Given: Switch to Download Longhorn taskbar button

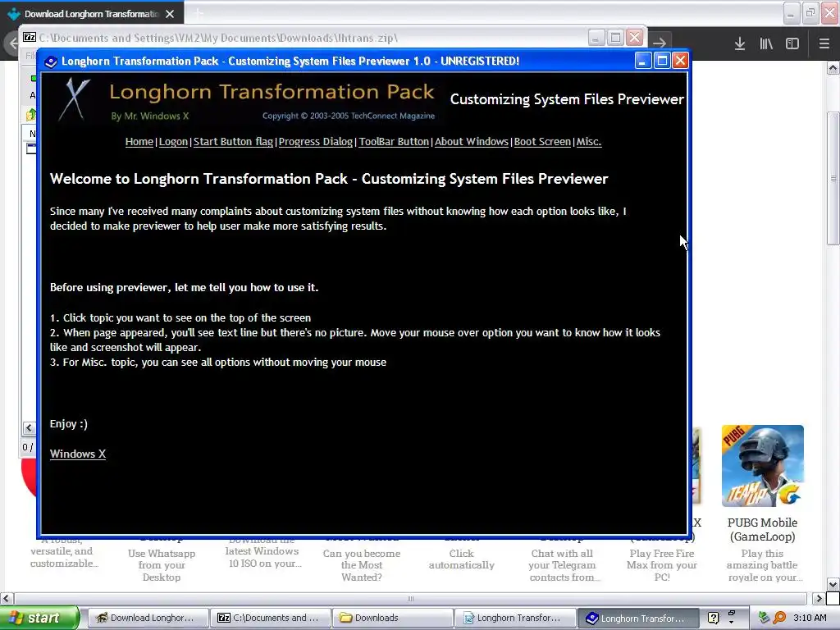Looking at the screenshot, I should pos(147,618).
